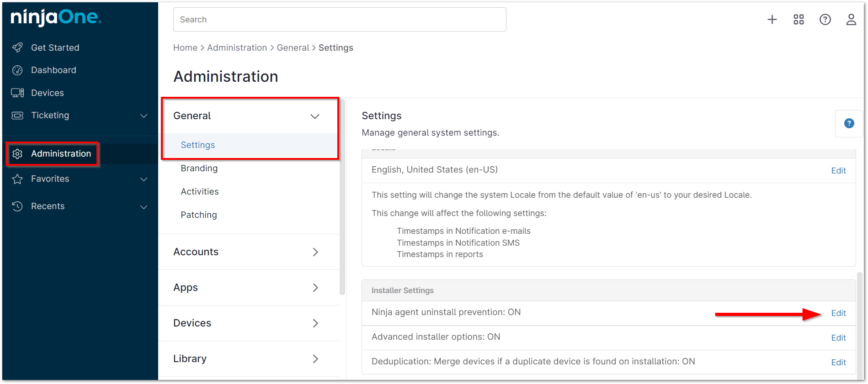Viewport: 868px width, 384px height.
Task: Open Devices in the left sidebar
Action: pos(47,93)
